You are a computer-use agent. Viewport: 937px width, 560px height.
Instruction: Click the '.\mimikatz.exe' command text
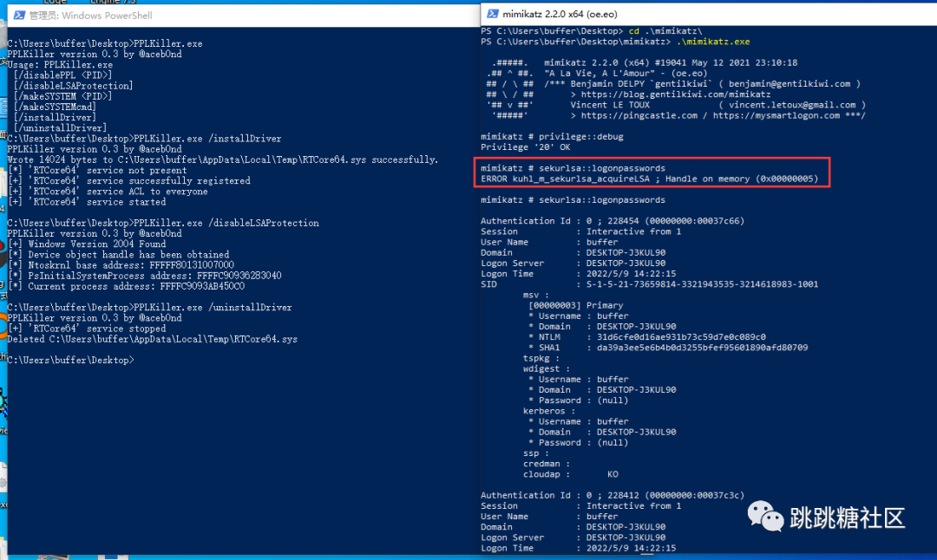[x=713, y=42]
